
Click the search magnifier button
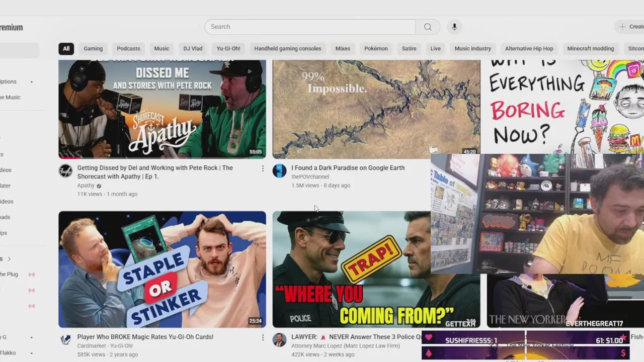428,27
